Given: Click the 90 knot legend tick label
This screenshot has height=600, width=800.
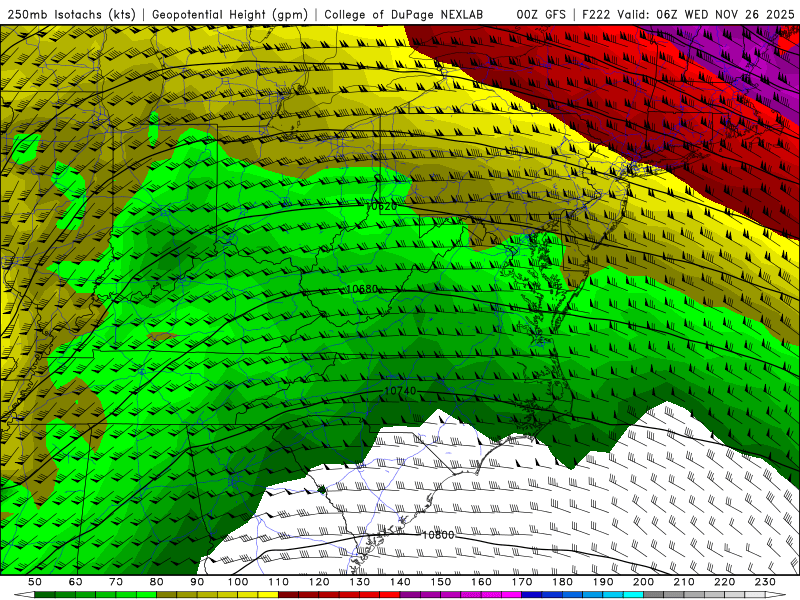Looking at the screenshot, I should (x=197, y=582).
